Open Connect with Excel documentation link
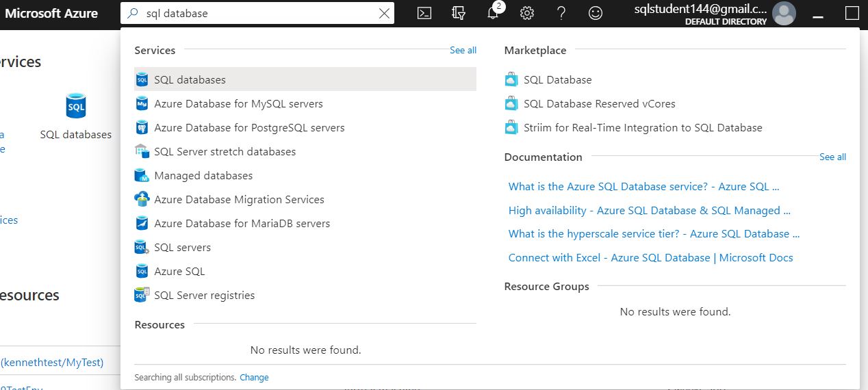The height and width of the screenshot is (390, 868). 650,258
